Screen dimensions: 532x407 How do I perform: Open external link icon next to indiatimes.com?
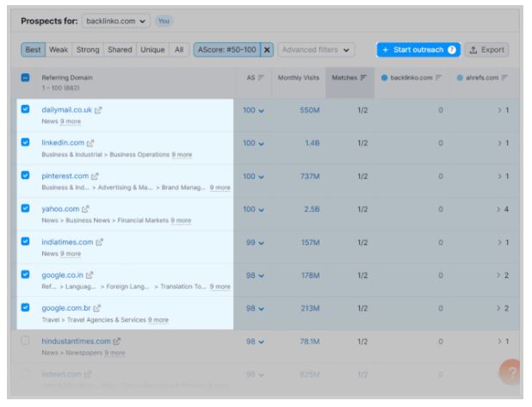[99, 243]
